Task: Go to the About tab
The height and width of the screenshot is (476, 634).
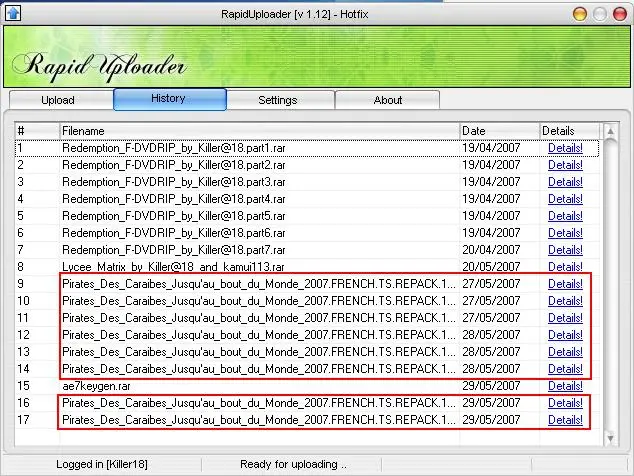Action: 387,100
